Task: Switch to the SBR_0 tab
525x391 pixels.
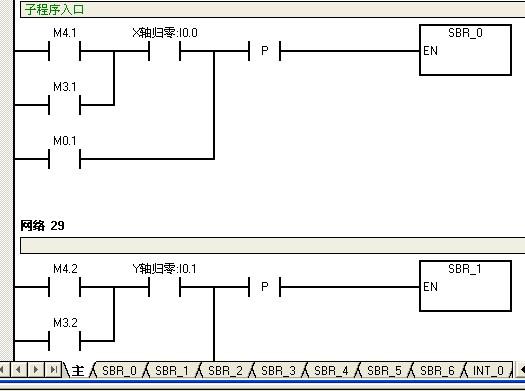Action: [x=119, y=371]
